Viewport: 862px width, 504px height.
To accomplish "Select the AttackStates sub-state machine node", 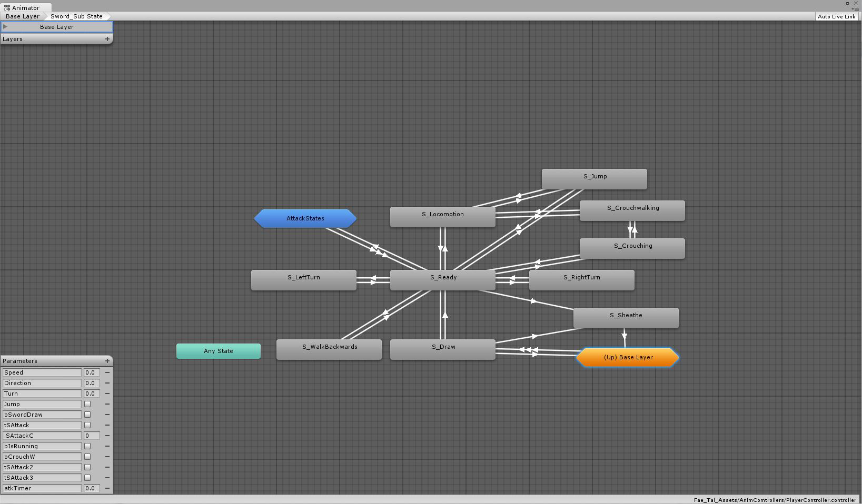I will tap(305, 218).
